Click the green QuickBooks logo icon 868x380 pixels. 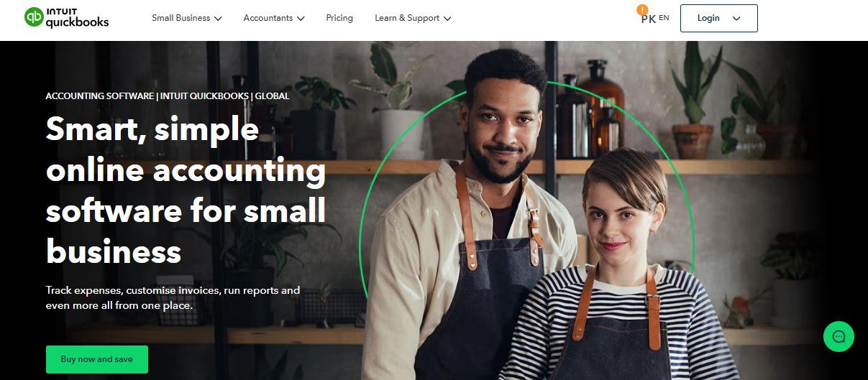[x=33, y=17]
